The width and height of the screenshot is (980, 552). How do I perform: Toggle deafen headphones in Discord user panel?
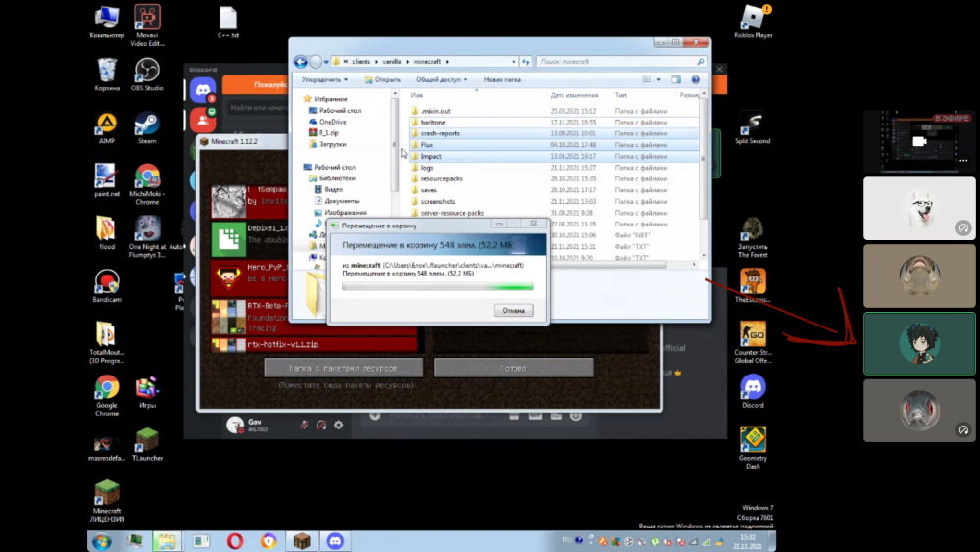coord(321,426)
